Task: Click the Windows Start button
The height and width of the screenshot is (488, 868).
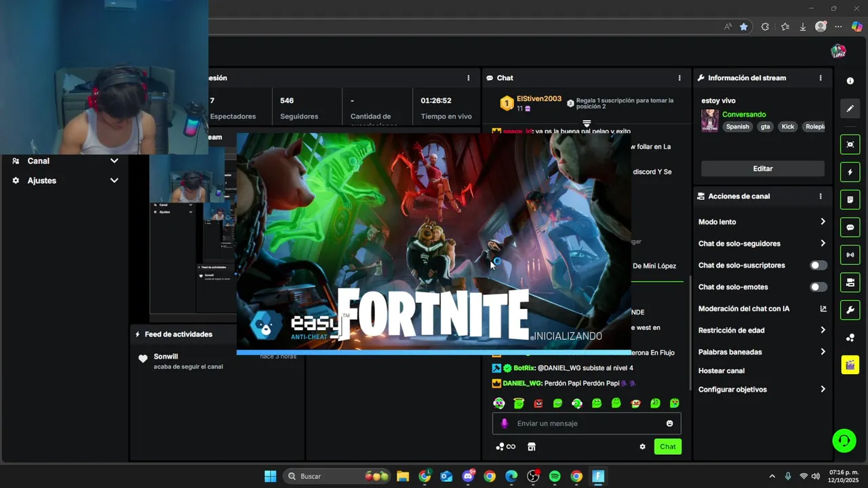Action: pos(270,476)
